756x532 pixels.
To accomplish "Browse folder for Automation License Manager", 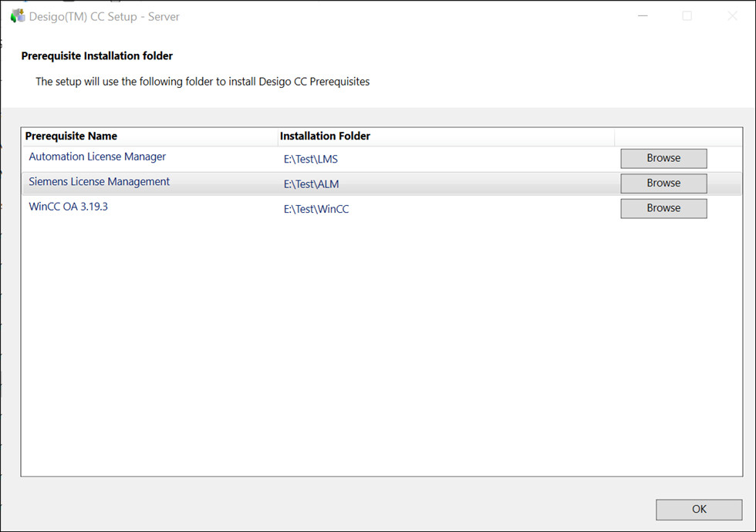I will point(663,158).
